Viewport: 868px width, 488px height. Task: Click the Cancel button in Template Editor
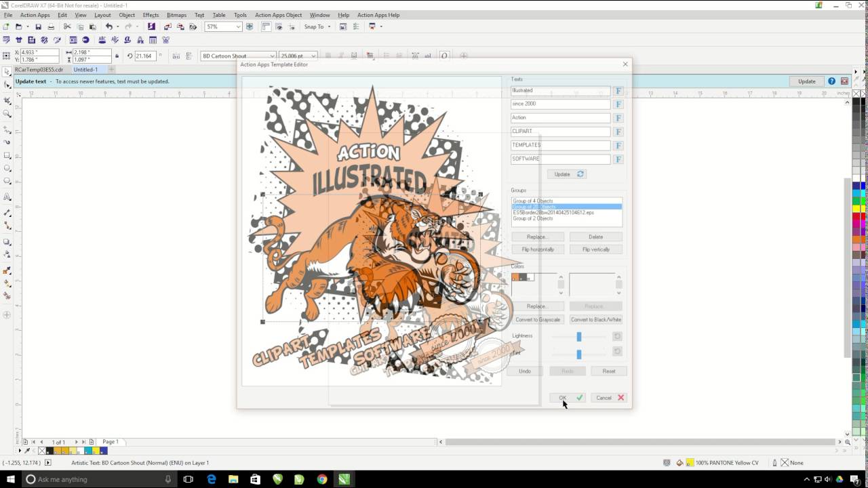point(608,398)
